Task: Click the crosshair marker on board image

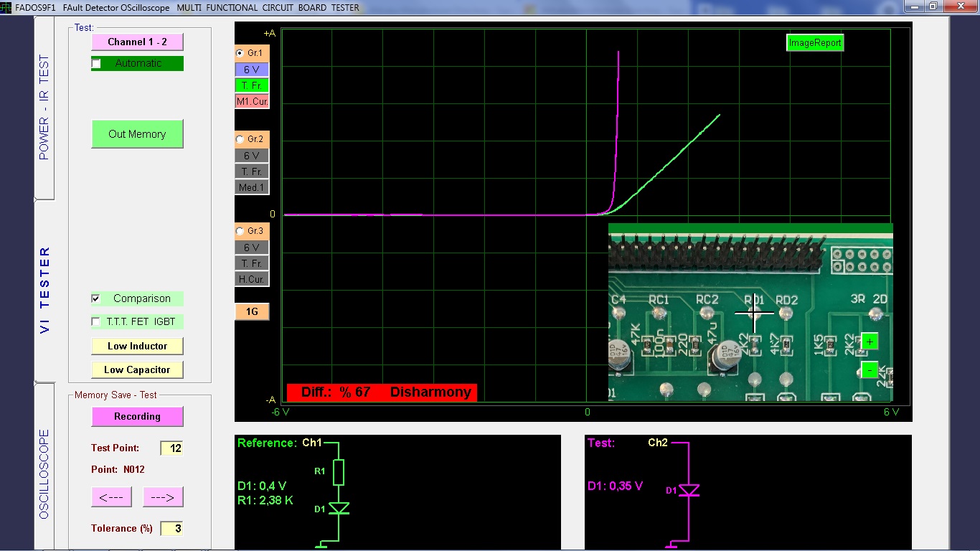Action: (x=754, y=314)
